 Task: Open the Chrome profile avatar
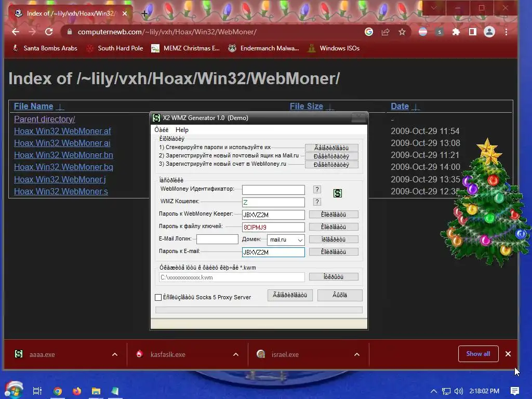tap(489, 32)
